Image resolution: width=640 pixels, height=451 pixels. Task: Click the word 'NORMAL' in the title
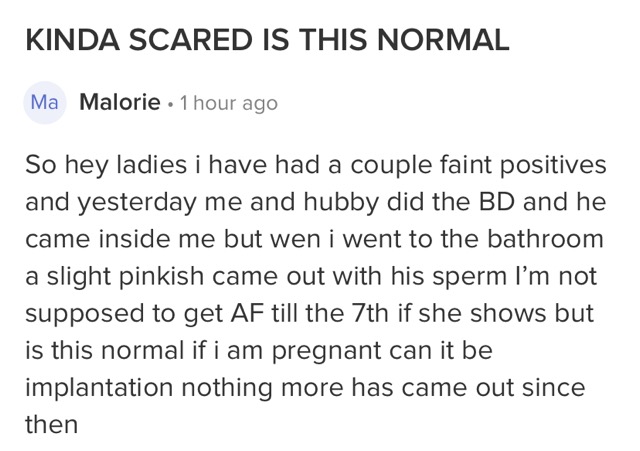[x=443, y=40]
